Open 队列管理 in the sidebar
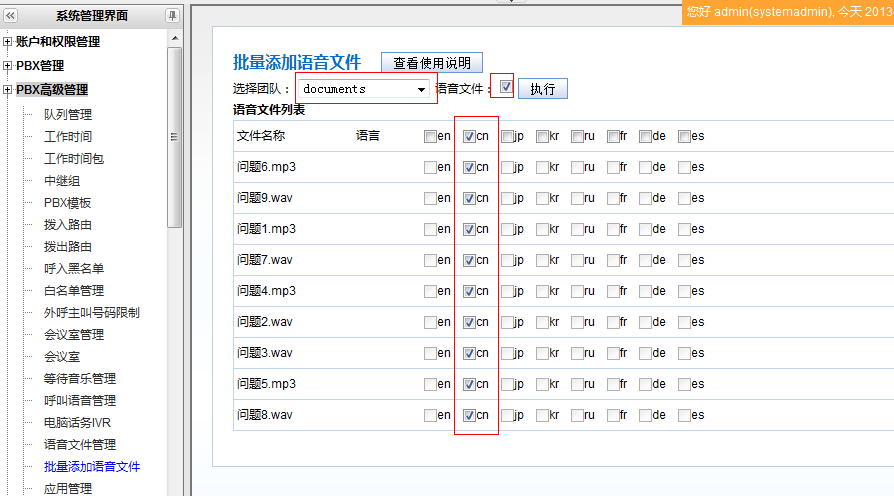Image resolution: width=894 pixels, height=500 pixels. click(67, 114)
